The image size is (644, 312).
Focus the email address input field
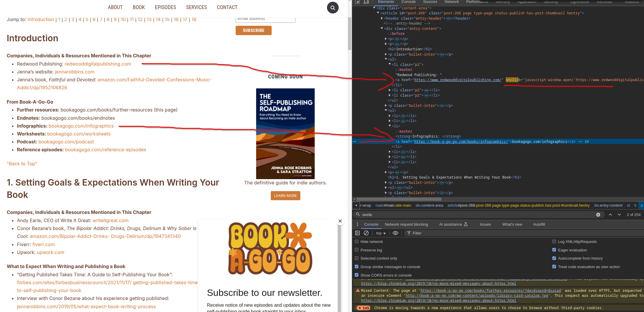(265, 19)
